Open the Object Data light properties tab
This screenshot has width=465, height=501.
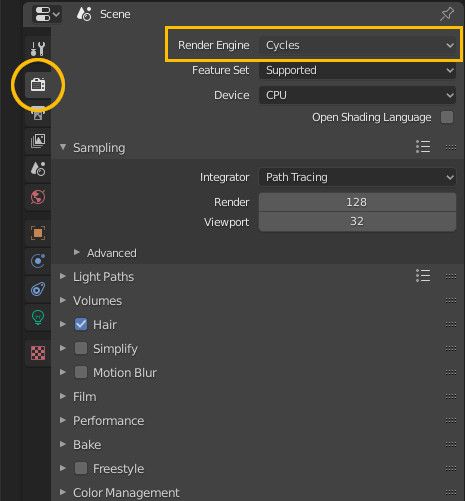click(38, 317)
